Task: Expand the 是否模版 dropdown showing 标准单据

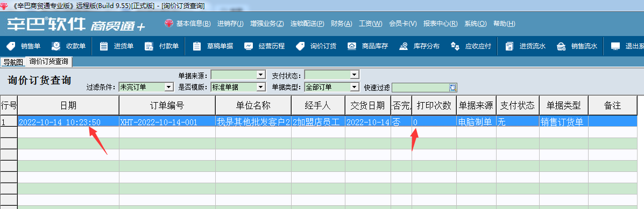Action: [261, 87]
